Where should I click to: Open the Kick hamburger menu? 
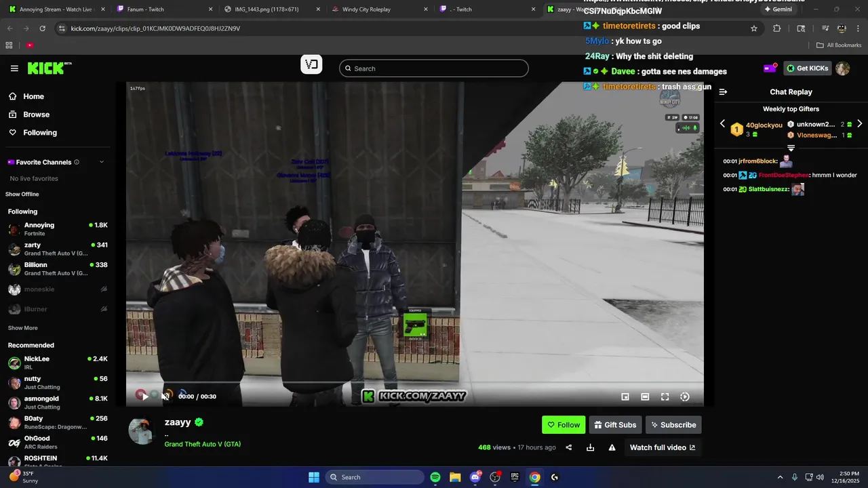[14, 68]
